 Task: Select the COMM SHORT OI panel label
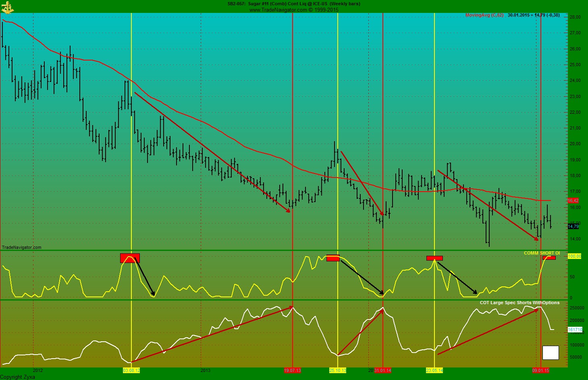coord(542,253)
